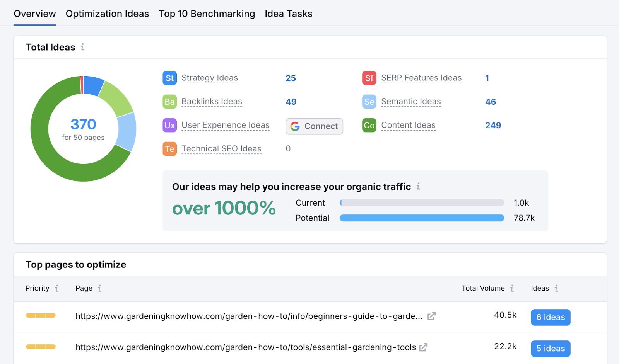The width and height of the screenshot is (619, 364).
Task: Click the Connect button
Action: pyautogui.click(x=314, y=126)
